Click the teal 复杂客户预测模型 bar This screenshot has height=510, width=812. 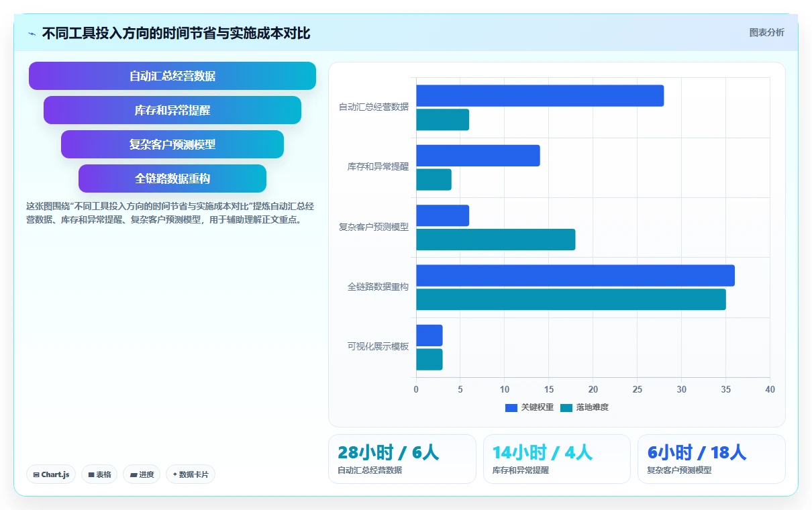coord(496,240)
